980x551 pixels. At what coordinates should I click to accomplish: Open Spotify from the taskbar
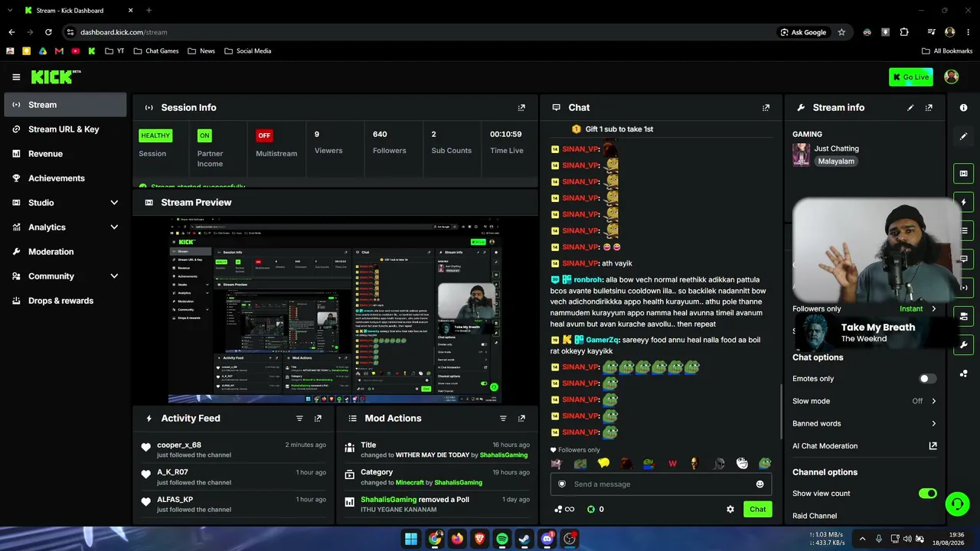click(x=501, y=539)
